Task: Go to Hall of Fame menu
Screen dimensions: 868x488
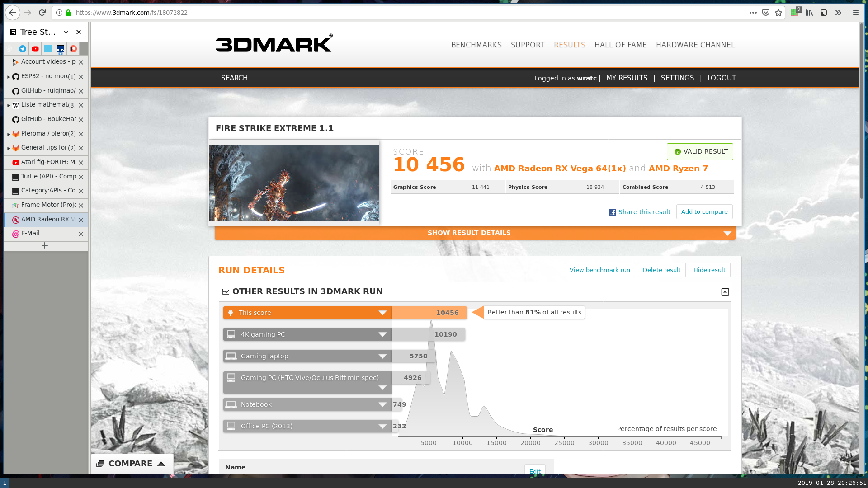Action: coord(620,45)
